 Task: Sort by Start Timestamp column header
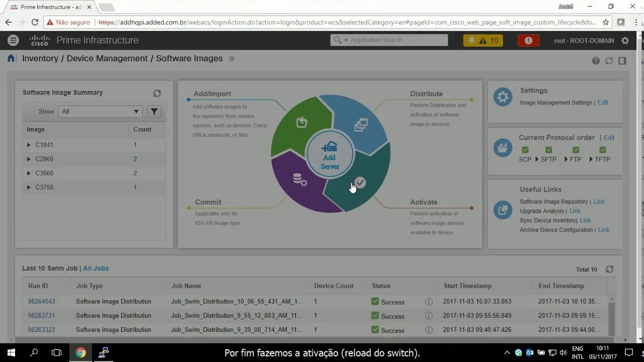pos(485,286)
